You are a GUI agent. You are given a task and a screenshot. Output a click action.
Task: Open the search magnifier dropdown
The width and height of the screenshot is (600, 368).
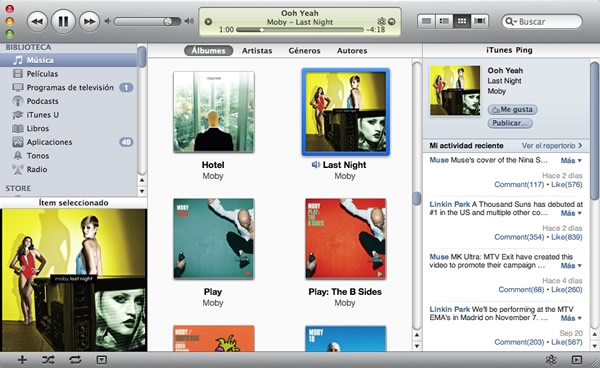pos(511,21)
